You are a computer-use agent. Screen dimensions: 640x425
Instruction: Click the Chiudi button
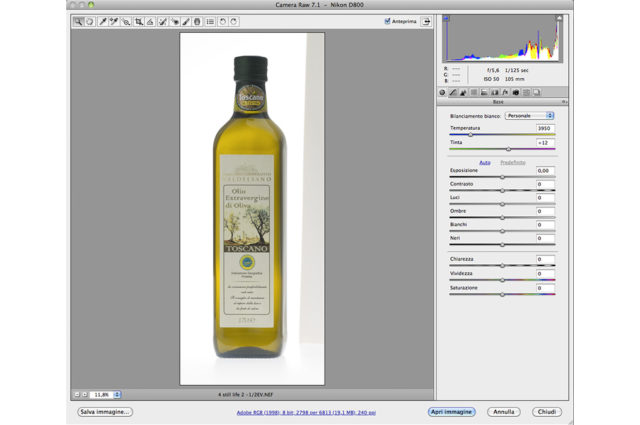[x=547, y=412]
